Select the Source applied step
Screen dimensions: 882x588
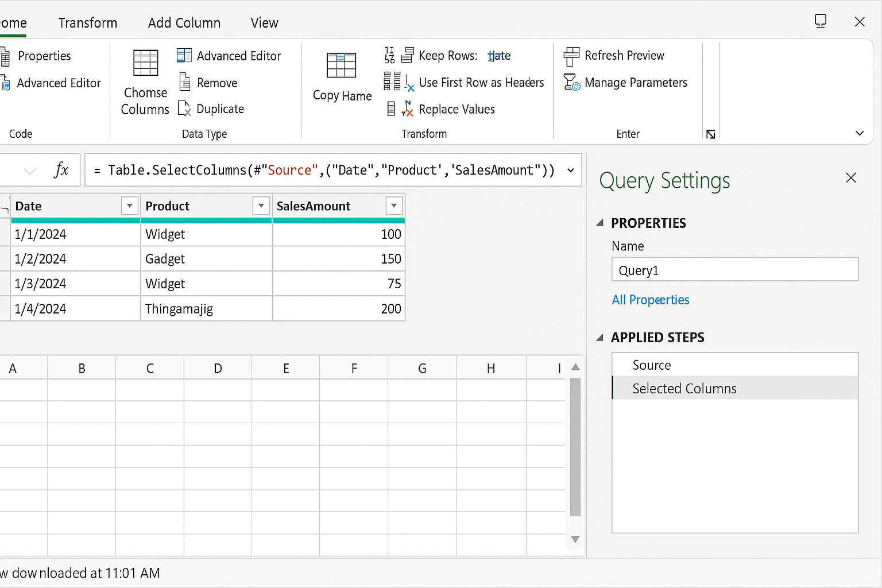[735, 365]
